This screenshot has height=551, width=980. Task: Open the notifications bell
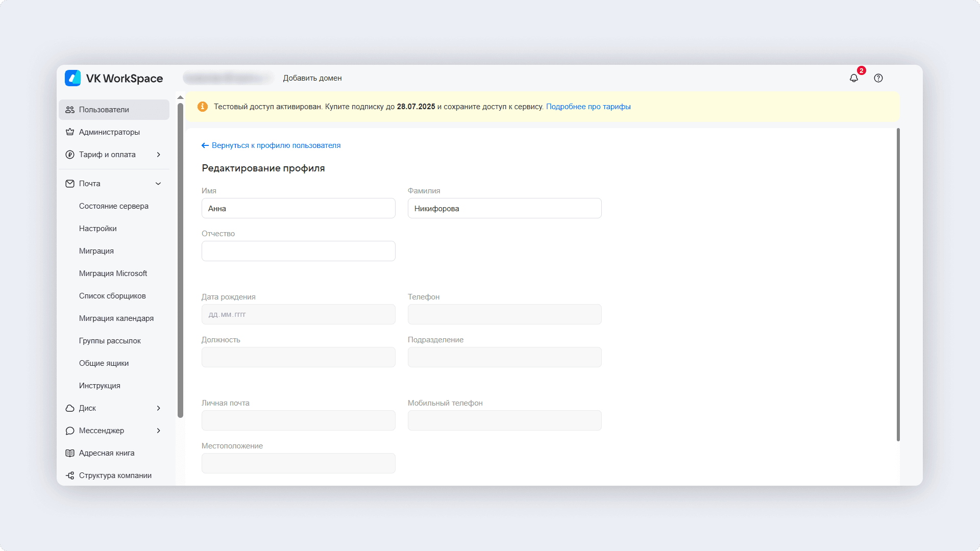[x=853, y=78]
